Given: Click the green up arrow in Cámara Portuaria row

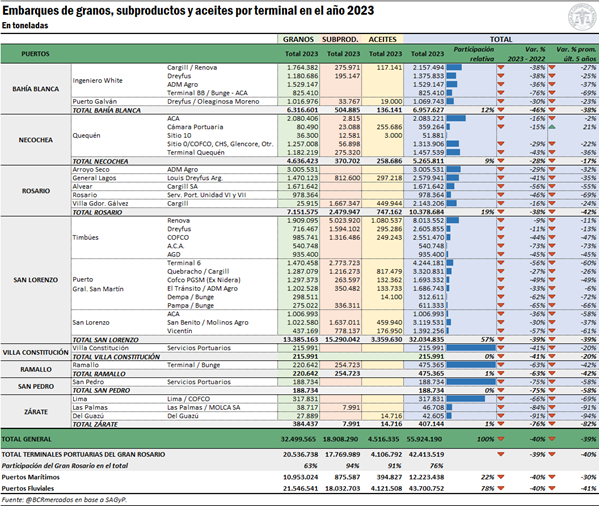Looking at the screenshot, I should (x=552, y=127).
